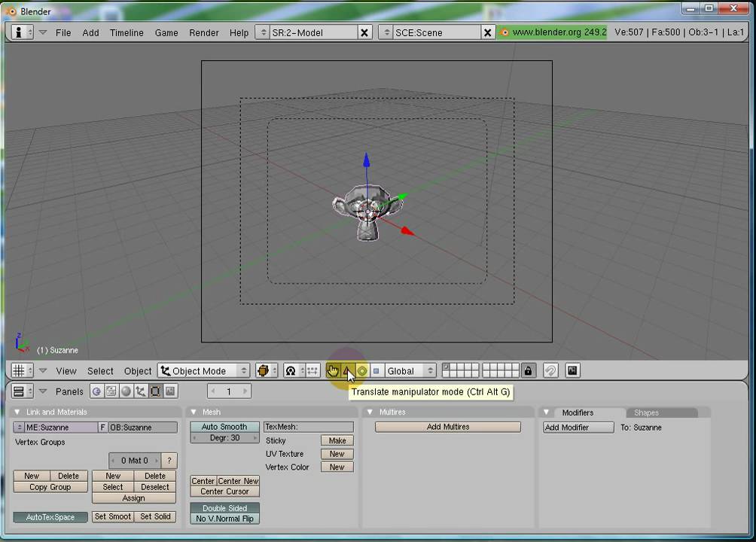Open the Object Mode dropdown
Image resolution: width=756 pixels, height=542 pixels.
click(204, 371)
